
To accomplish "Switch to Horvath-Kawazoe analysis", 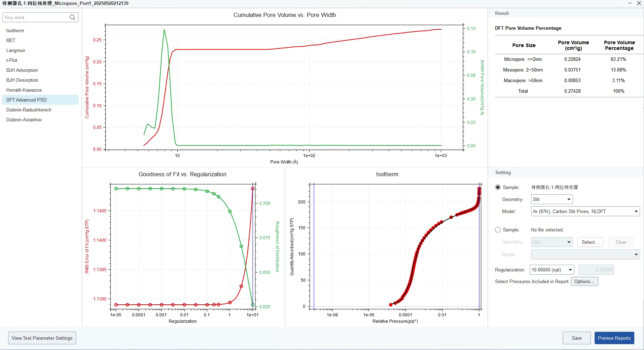I will [24, 90].
